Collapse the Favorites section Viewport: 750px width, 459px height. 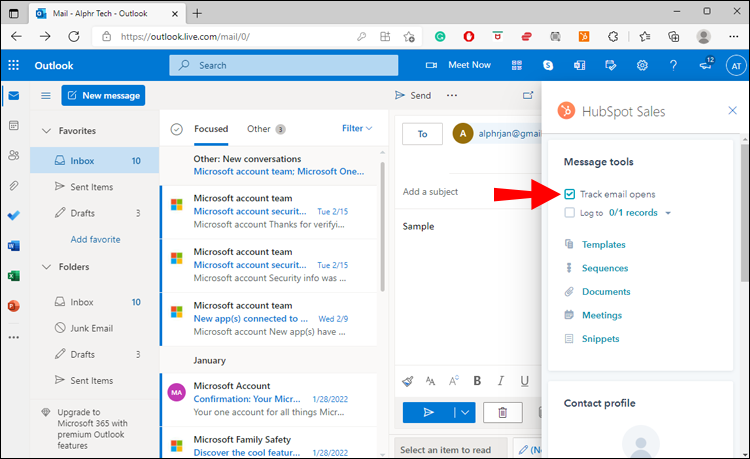[46, 131]
